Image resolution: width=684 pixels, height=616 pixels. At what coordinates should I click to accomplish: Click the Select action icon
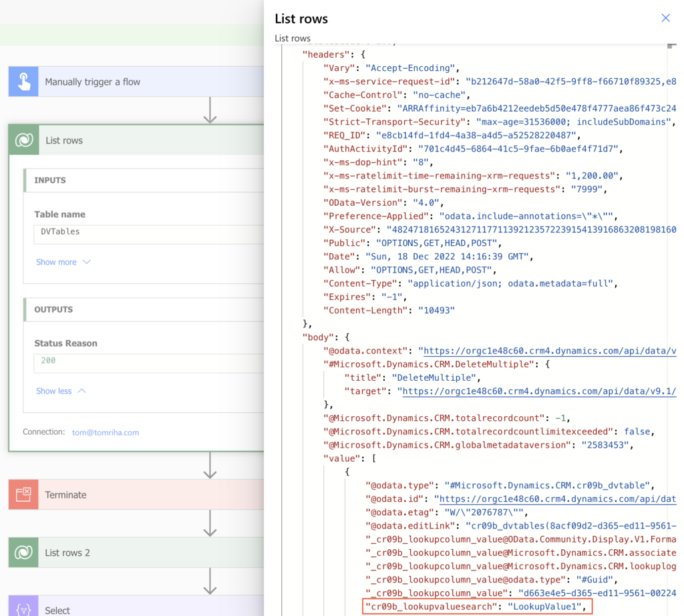click(23, 607)
